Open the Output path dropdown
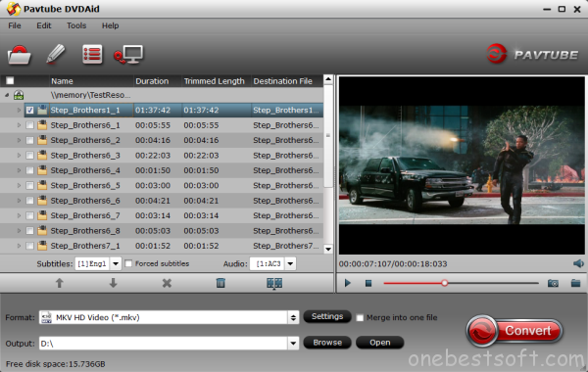 coord(293,343)
